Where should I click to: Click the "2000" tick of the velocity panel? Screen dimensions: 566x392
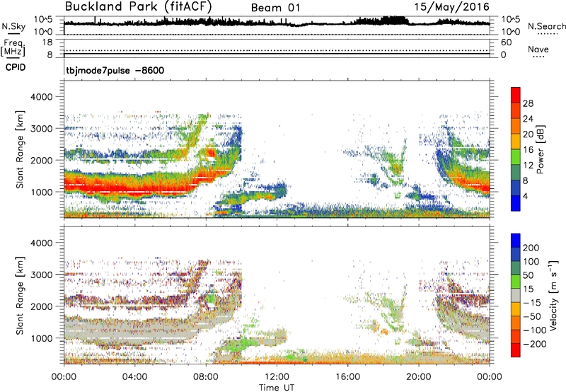click(41, 306)
